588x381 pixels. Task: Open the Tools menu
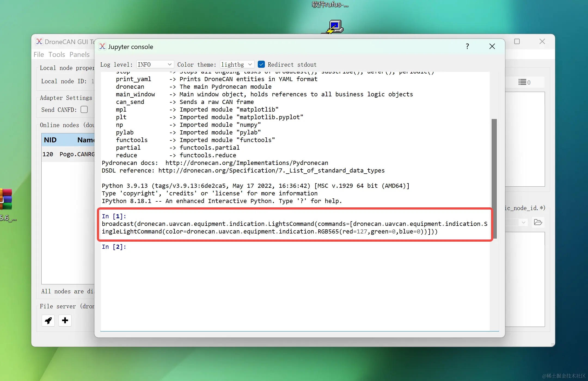coord(57,54)
